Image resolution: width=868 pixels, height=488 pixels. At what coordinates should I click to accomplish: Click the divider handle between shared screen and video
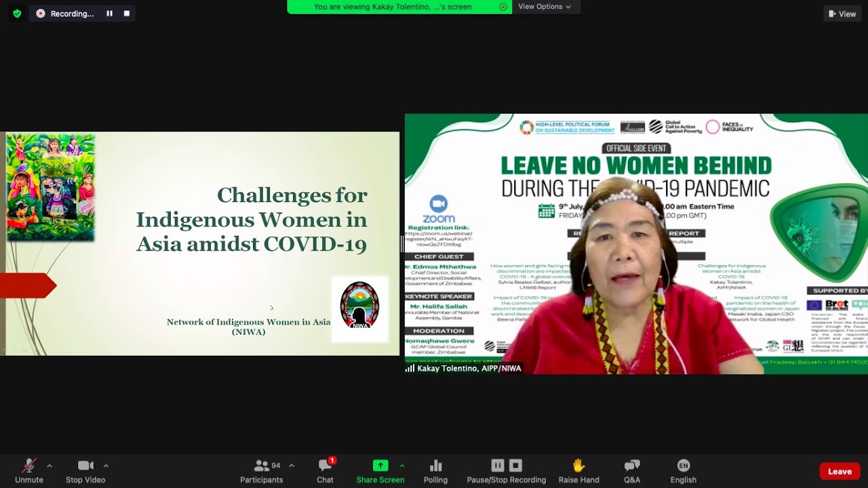[x=402, y=244]
